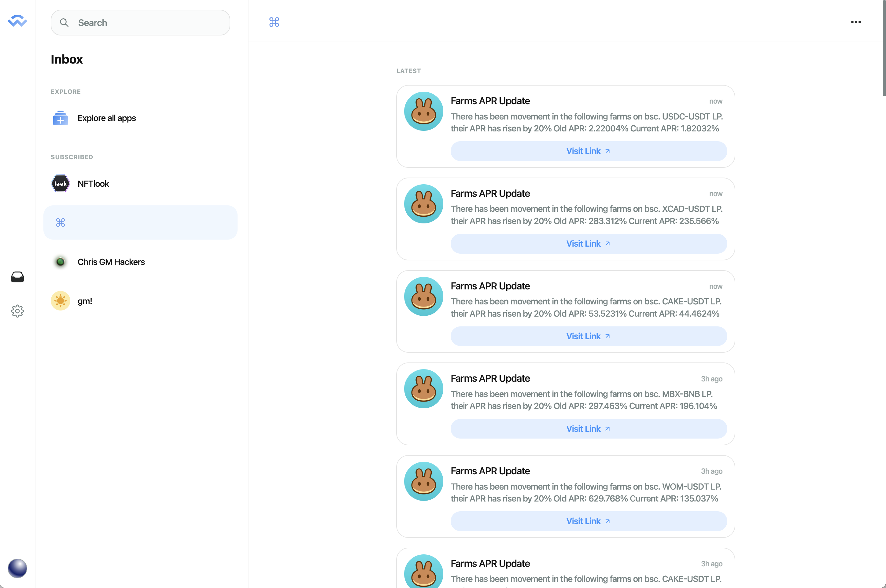The height and width of the screenshot is (588, 886).
Task: Open the Web3Inbox logo at top left
Action: 17,21
